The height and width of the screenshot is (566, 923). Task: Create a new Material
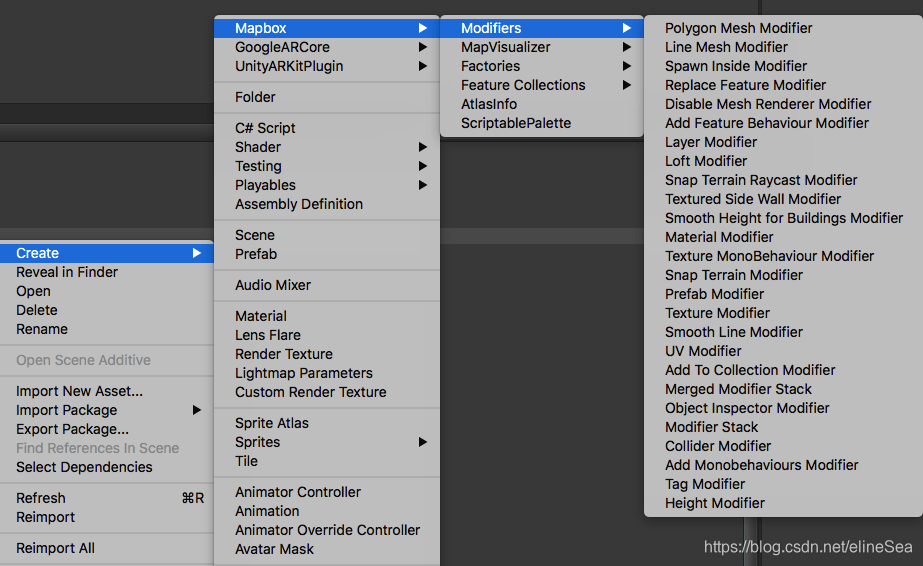point(327,316)
